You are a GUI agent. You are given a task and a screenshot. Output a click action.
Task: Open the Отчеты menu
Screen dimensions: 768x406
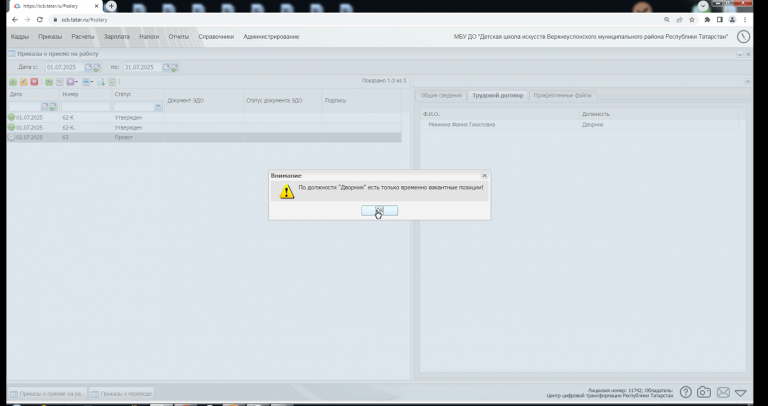[x=179, y=37]
